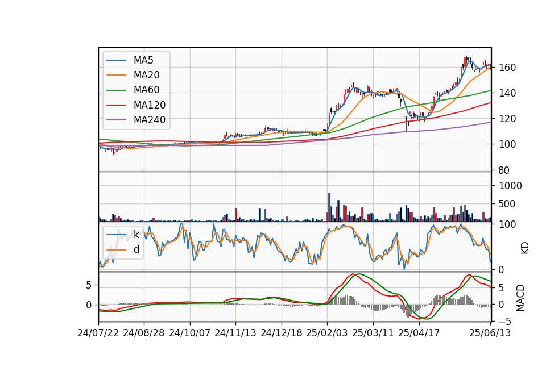546x392 pixels.
Task: Click the 80 price axis label
Action: [504, 170]
